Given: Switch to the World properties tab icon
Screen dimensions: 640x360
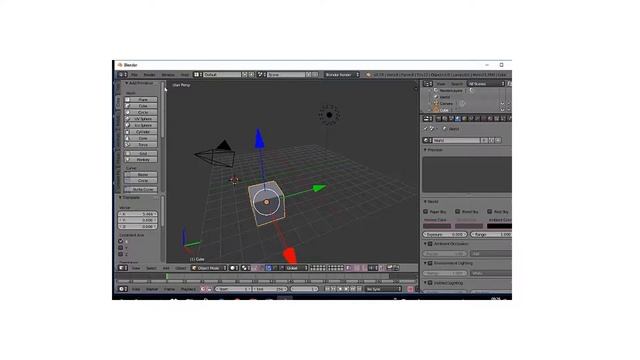Looking at the screenshot, I should (x=458, y=118).
